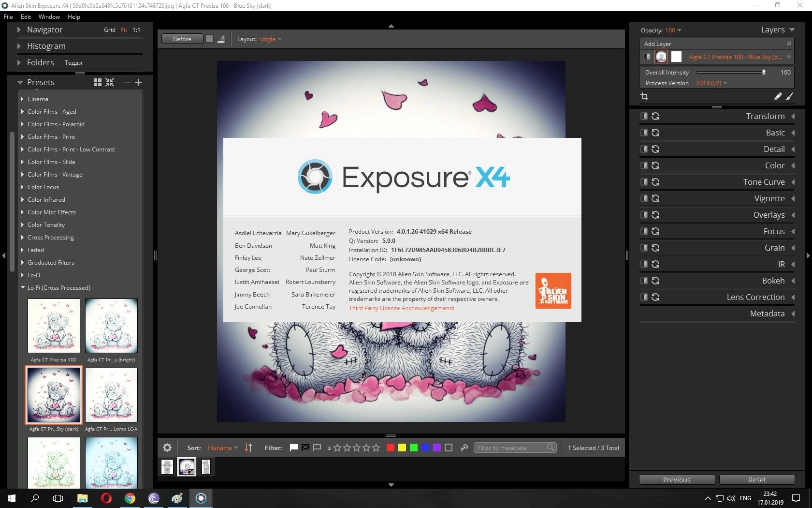This screenshot has height=508, width=812.
Task: Reset the Vignette panel settings
Action: [x=655, y=198]
